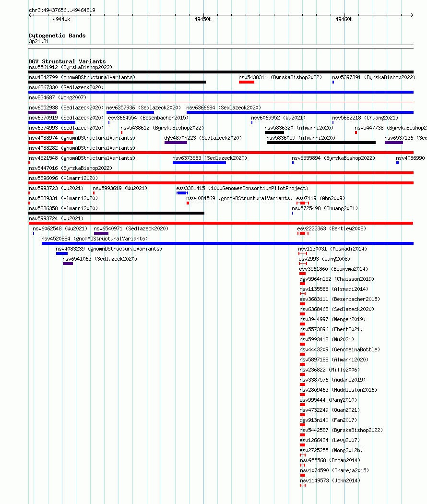This screenshot has height=504, width=427.
Task: Open nsv3944997 (Wenger2019) variant
Action: tap(332, 319)
